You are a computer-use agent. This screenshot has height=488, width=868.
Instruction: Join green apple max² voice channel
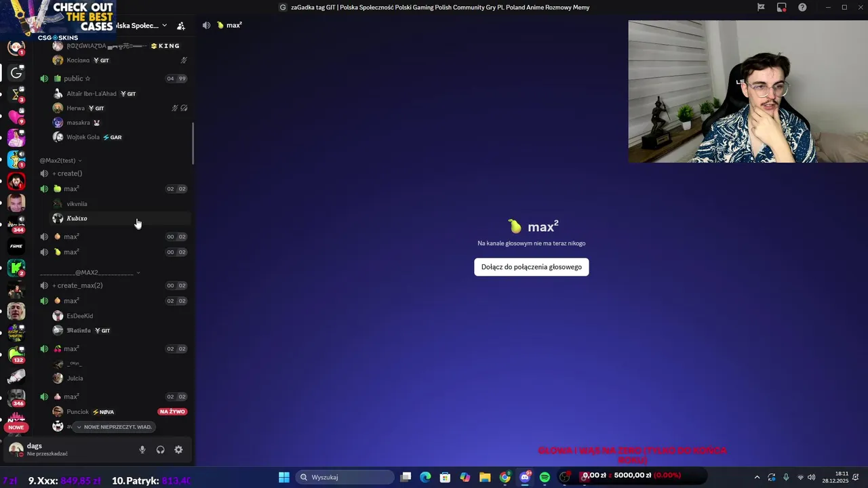[113, 189]
